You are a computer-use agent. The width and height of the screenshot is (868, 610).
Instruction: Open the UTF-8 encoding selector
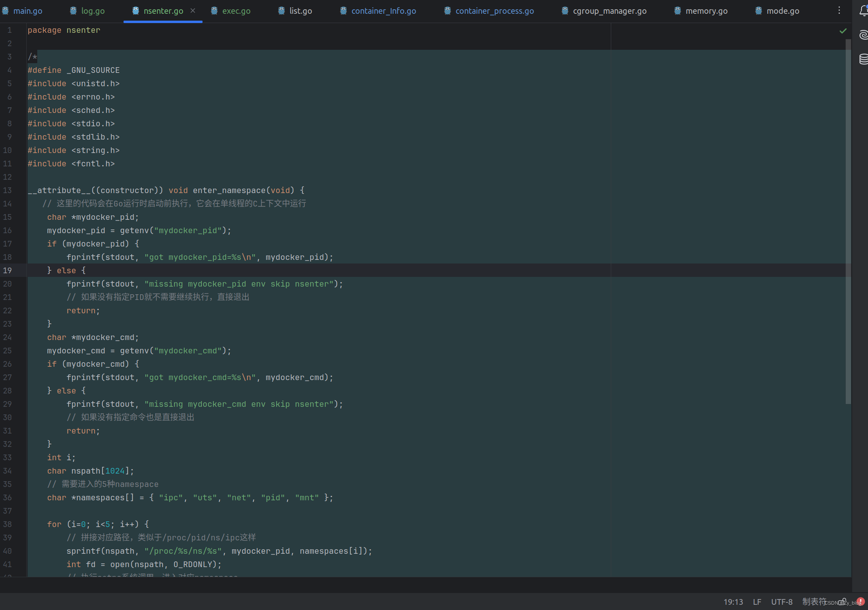pyautogui.click(x=782, y=602)
